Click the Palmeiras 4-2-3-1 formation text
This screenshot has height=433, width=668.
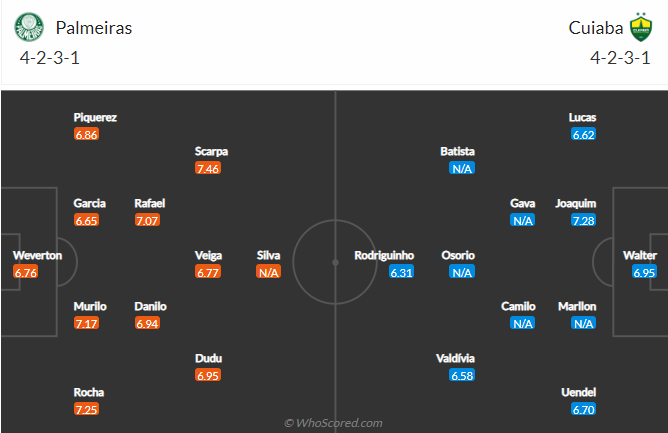[50, 58]
